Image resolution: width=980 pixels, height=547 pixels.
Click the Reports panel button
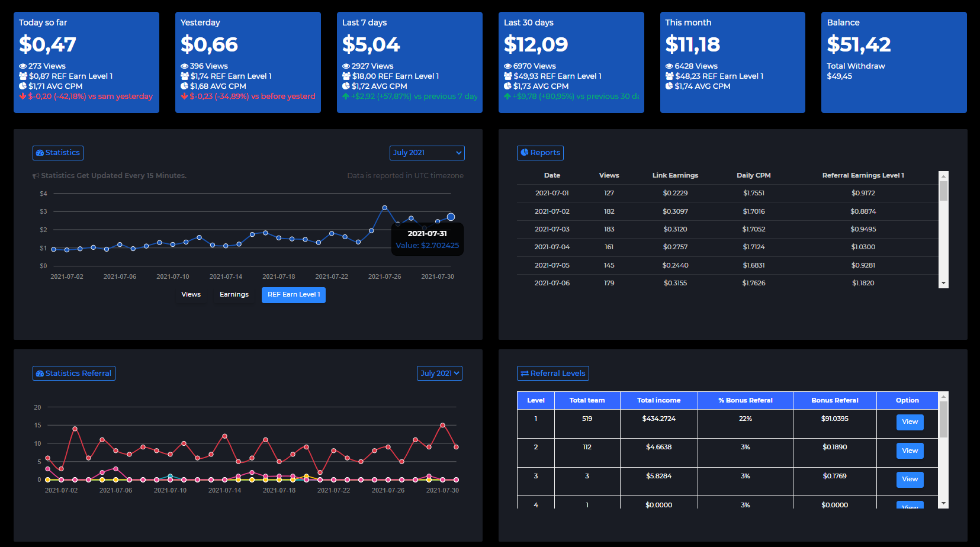540,153
